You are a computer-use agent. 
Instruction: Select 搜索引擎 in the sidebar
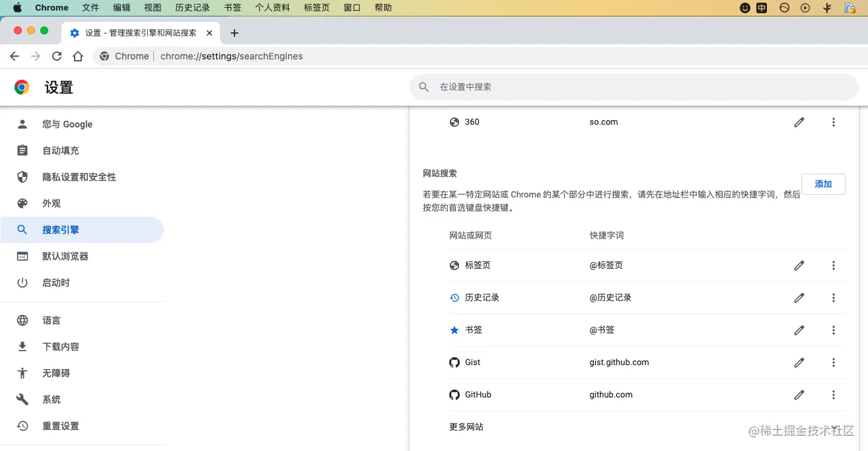click(82, 230)
